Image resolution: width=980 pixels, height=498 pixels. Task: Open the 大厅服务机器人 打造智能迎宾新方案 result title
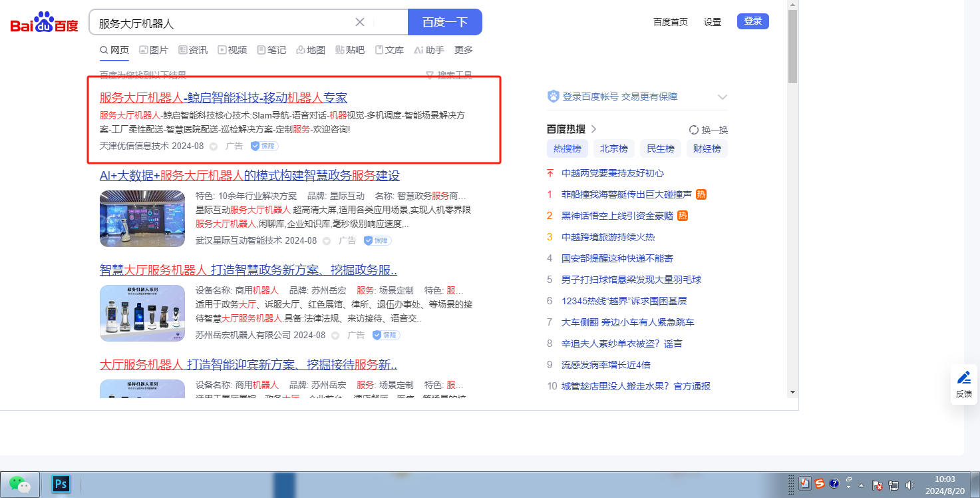[249, 365]
